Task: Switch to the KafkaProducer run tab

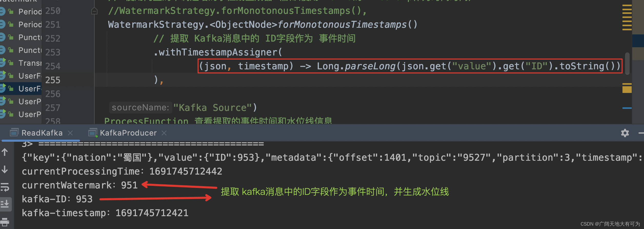Action: click(x=128, y=133)
